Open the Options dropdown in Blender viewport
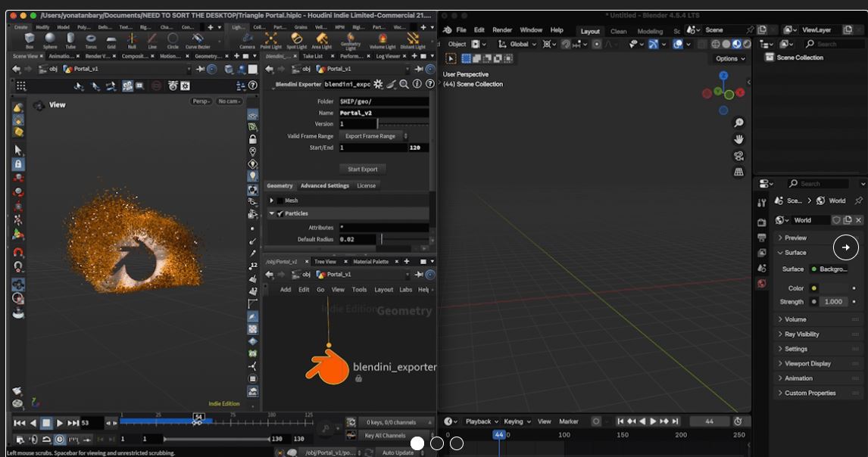Viewport: 868px width, 457px height. tap(730, 59)
